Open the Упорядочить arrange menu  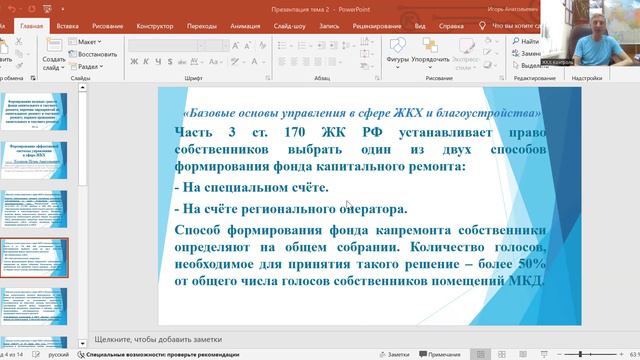[x=430, y=52]
